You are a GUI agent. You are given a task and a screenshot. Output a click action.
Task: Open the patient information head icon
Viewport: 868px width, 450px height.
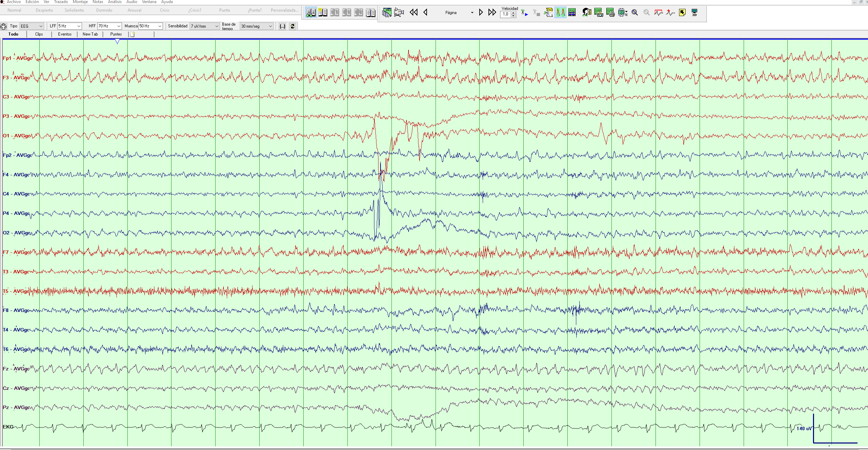tap(587, 13)
